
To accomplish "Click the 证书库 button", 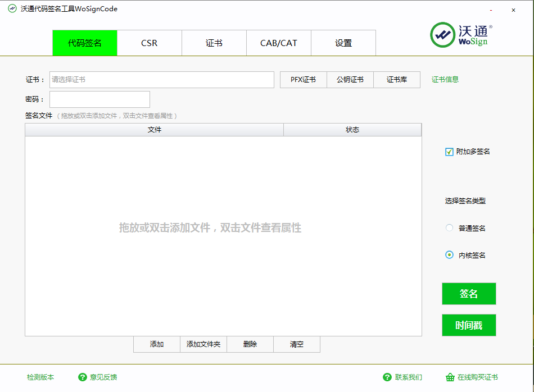I will coord(397,80).
